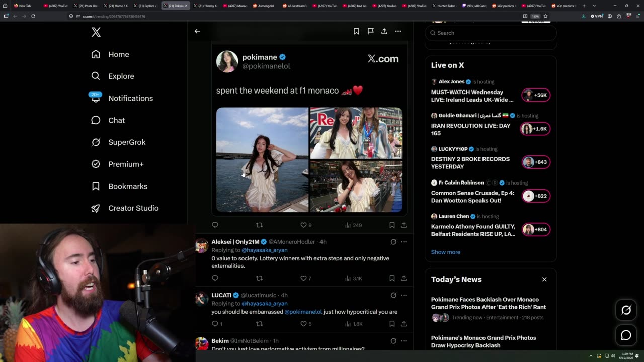Join LUCKYY10P's live with +843
This screenshot has width=644, height=362.
point(536,162)
